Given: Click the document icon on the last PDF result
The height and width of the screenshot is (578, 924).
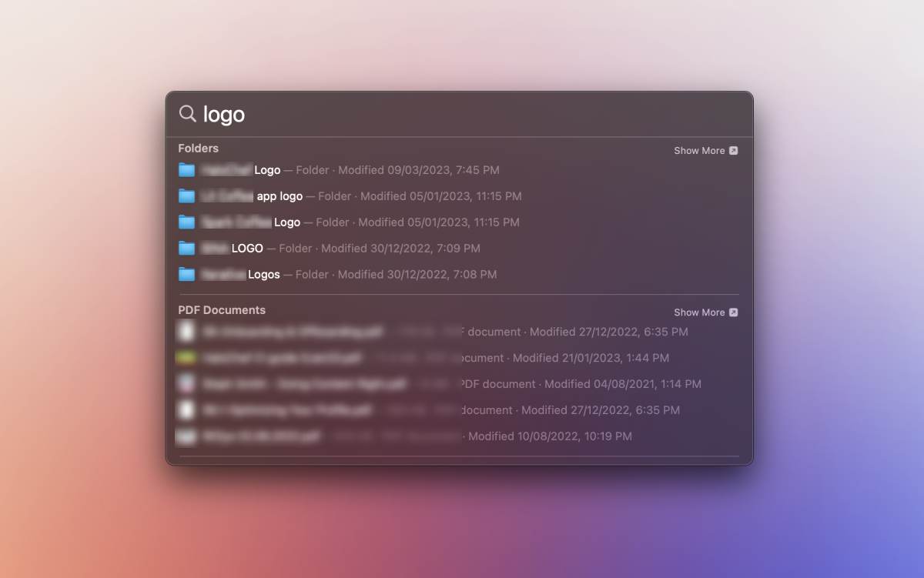Looking at the screenshot, I should tap(186, 436).
